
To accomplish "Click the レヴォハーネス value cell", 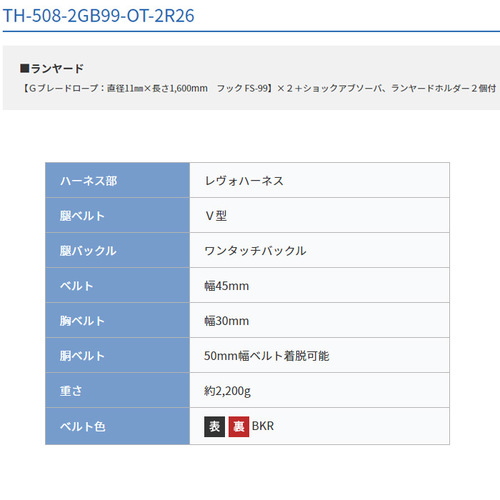I will click(319, 180).
